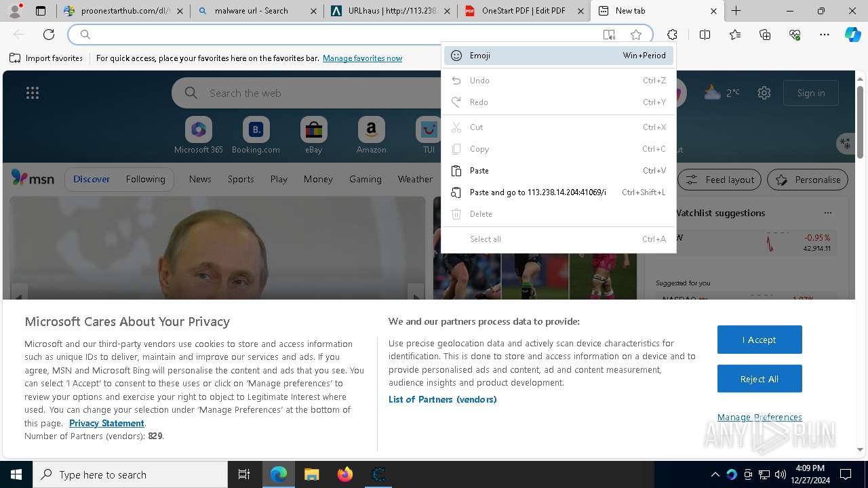Open the Money category
This screenshot has height=488, width=868.
(x=318, y=179)
